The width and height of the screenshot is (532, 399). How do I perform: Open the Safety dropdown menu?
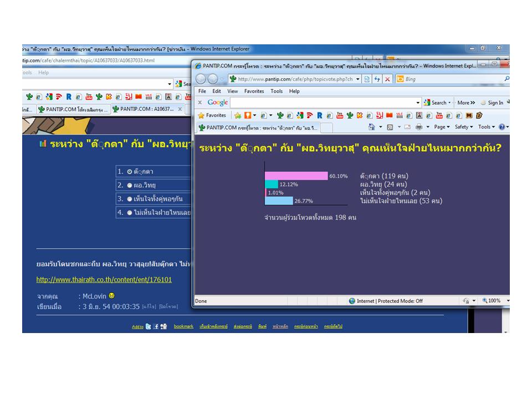click(464, 127)
